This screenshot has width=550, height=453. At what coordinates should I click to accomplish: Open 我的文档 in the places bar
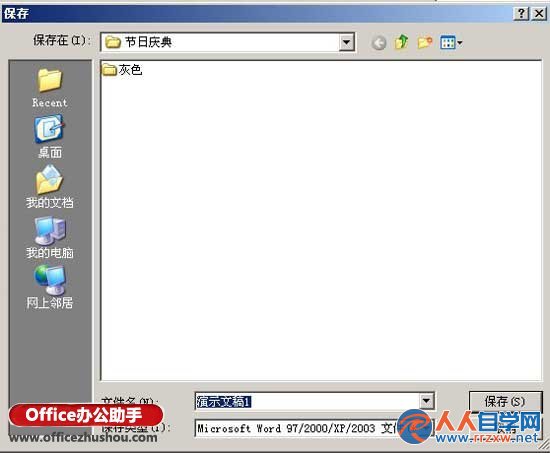[49, 187]
